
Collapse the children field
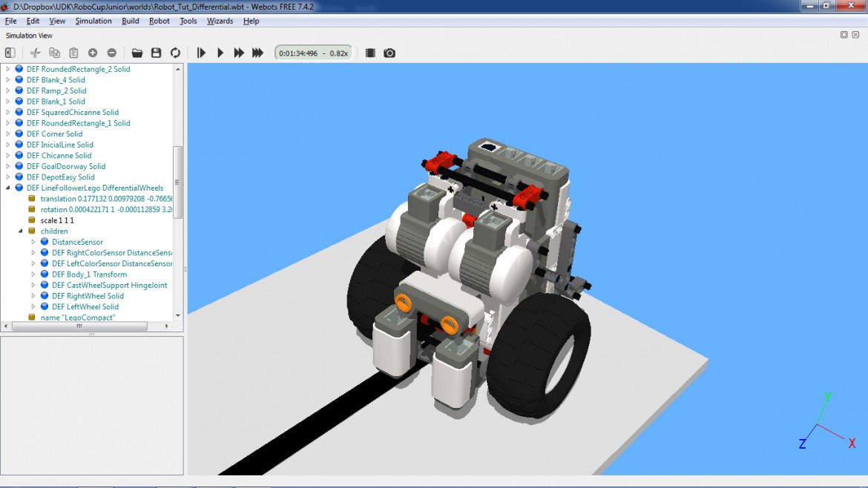coord(21,231)
